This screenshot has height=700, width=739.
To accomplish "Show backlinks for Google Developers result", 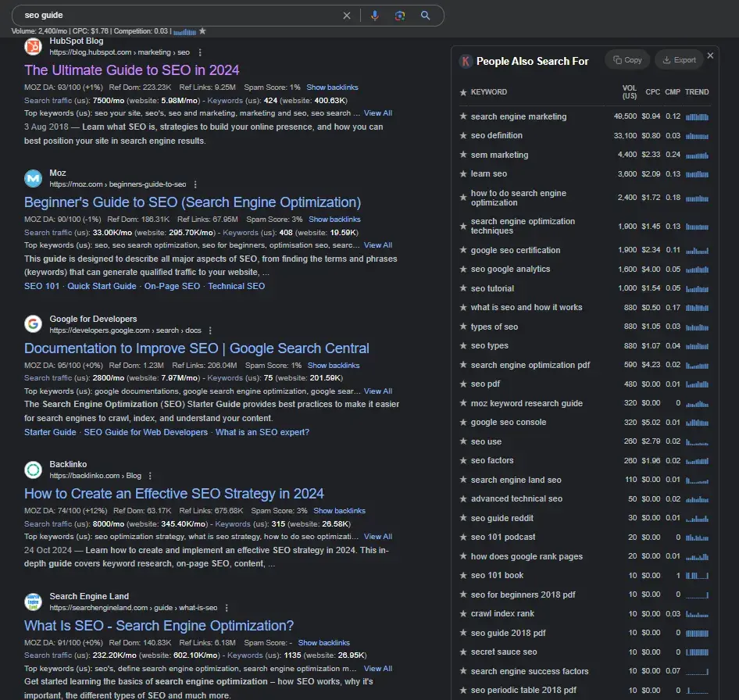I will pyautogui.click(x=334, y=366).
